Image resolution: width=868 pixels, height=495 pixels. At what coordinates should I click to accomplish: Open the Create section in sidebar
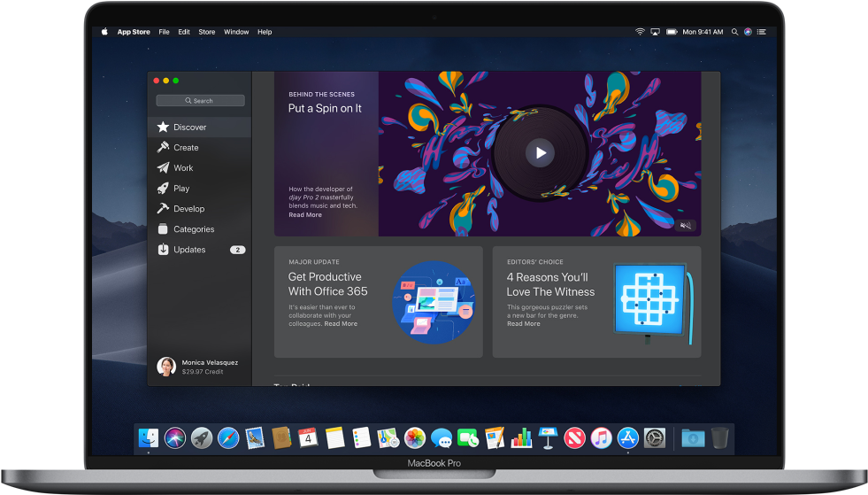[x=199, y=148]
